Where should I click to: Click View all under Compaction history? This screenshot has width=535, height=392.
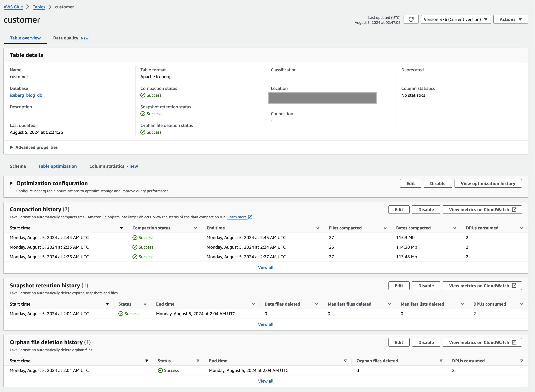tap(265, 268)
